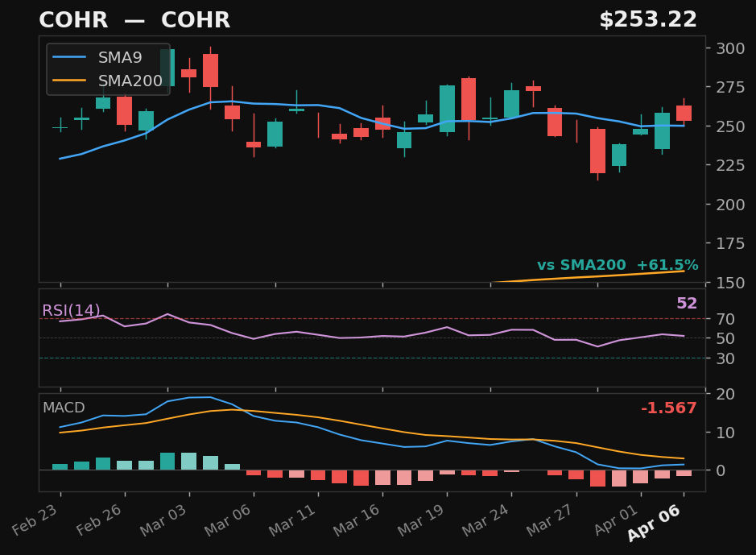Click the 225 price axis label
The height and width of the screenshot is (555, 756).
point(730,165)
